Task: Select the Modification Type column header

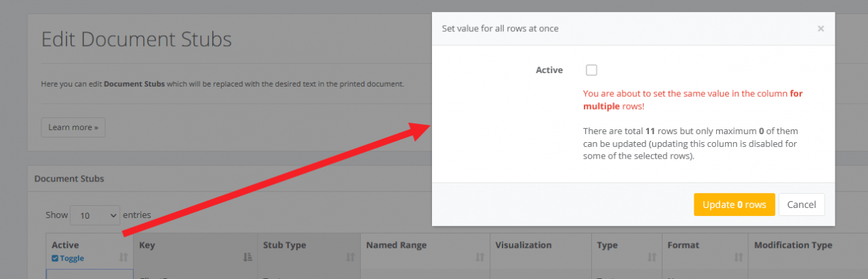Action: 793,245
